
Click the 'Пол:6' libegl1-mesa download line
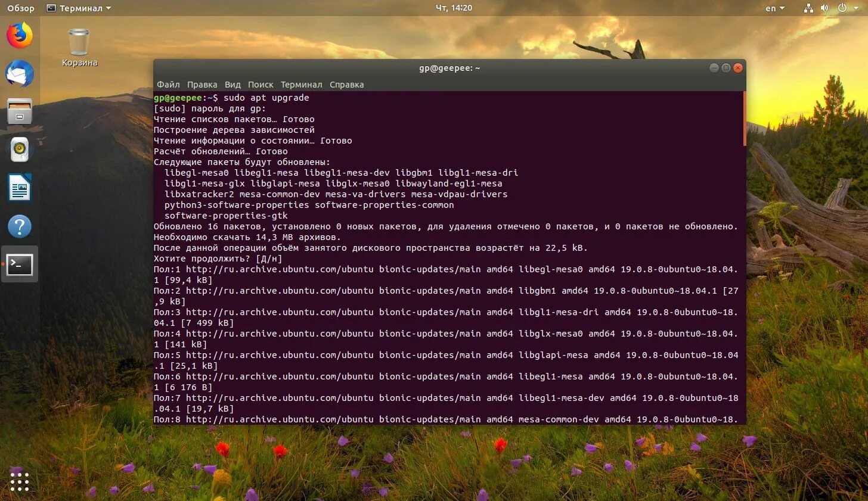(x=446, y=382)
